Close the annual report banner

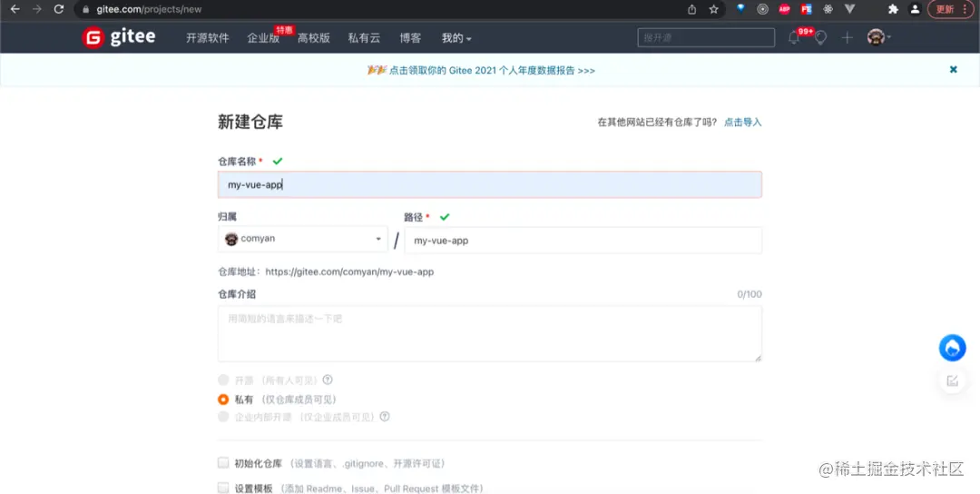pos(953,69)
